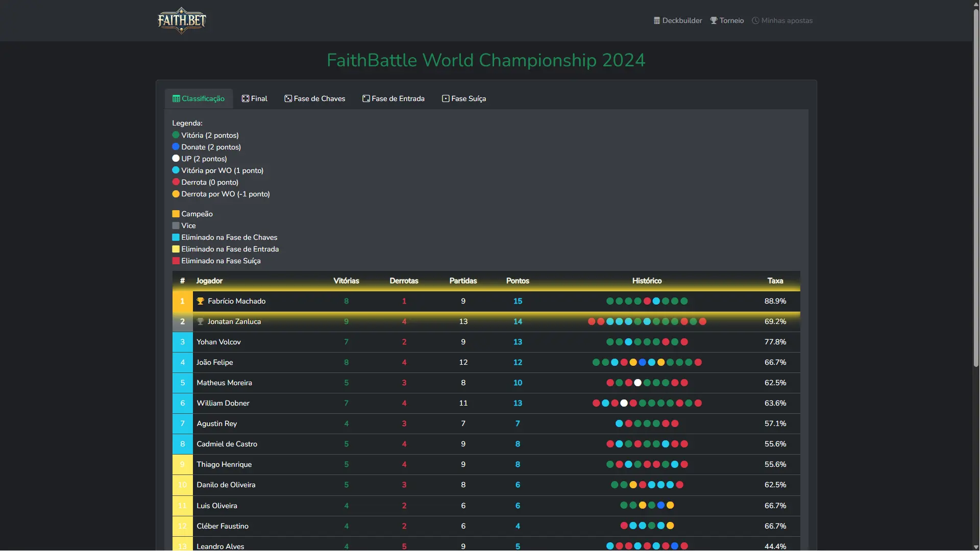Click the orange Campeão legend square

pos(176,214)
